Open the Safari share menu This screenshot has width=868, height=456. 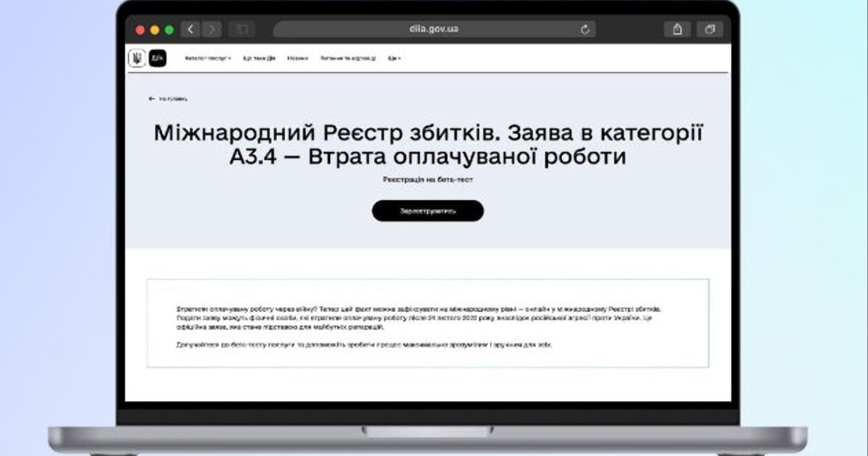(678, 30)
